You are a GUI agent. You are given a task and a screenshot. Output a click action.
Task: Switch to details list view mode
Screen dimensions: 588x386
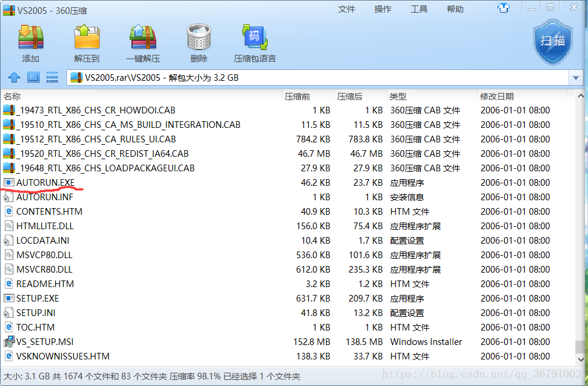[x=52, y=77]
